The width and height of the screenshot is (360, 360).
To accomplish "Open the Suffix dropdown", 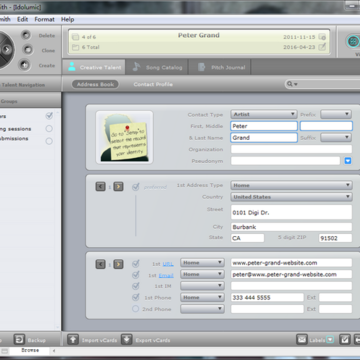I will coord(336,137).
